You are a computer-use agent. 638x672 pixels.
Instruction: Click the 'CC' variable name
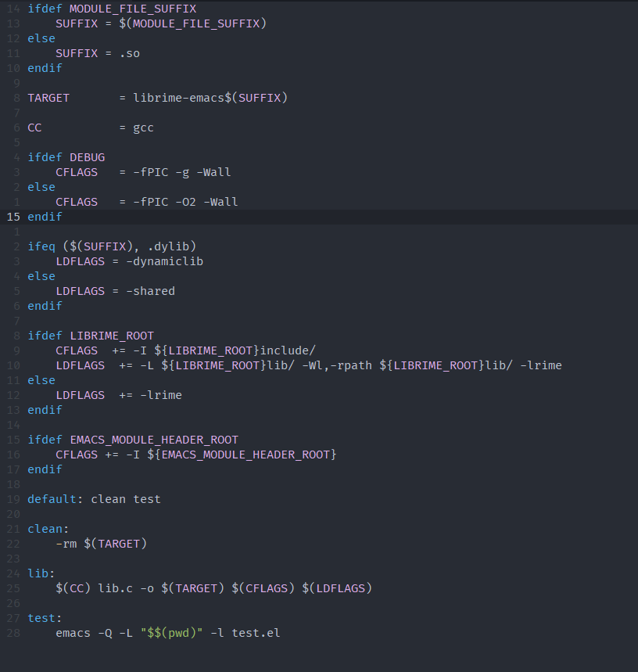tap(34, 128)
